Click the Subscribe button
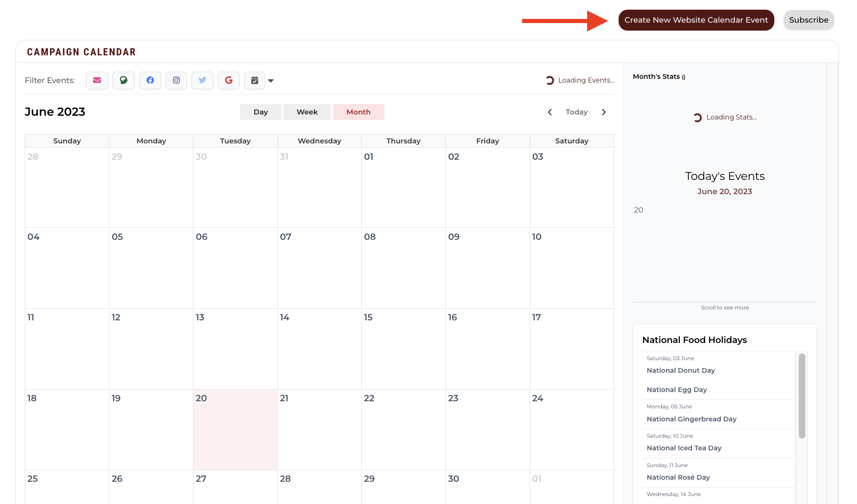857x504 pixels. [808, 20]
